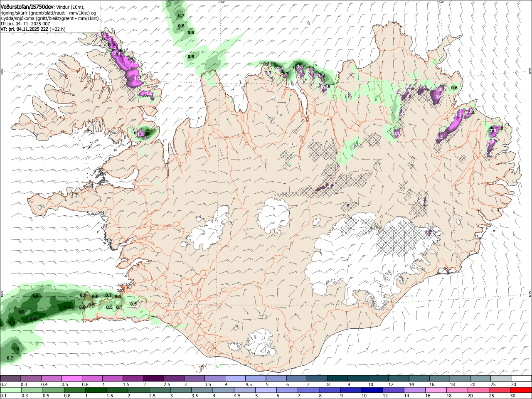Click the '(+22 h)' forecast offset text
This screenshot has height=399, width=532.
[x=57, y=30]
